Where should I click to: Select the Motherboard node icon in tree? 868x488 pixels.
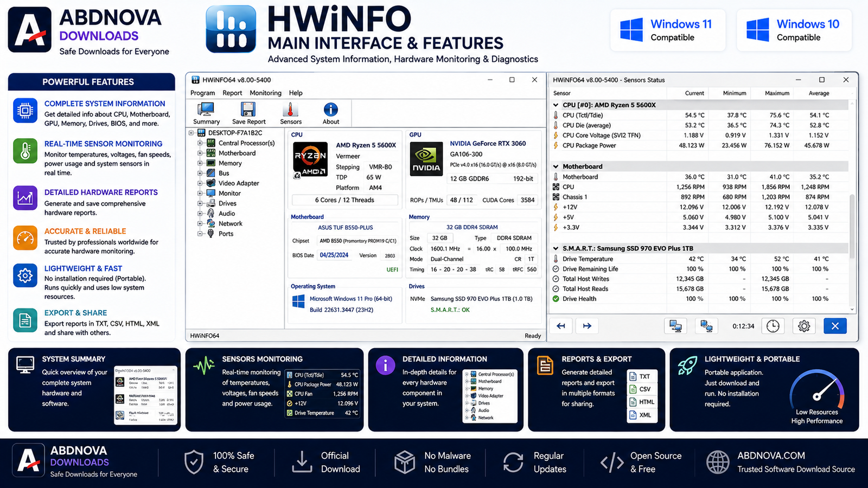pyautogui.click(x=211, y=153)
